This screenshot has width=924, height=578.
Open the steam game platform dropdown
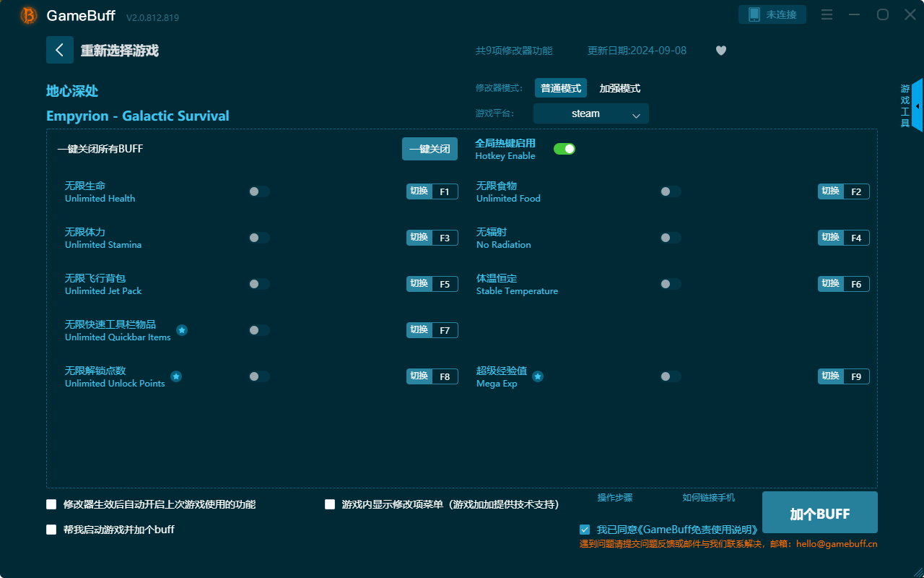pos(590,113)
